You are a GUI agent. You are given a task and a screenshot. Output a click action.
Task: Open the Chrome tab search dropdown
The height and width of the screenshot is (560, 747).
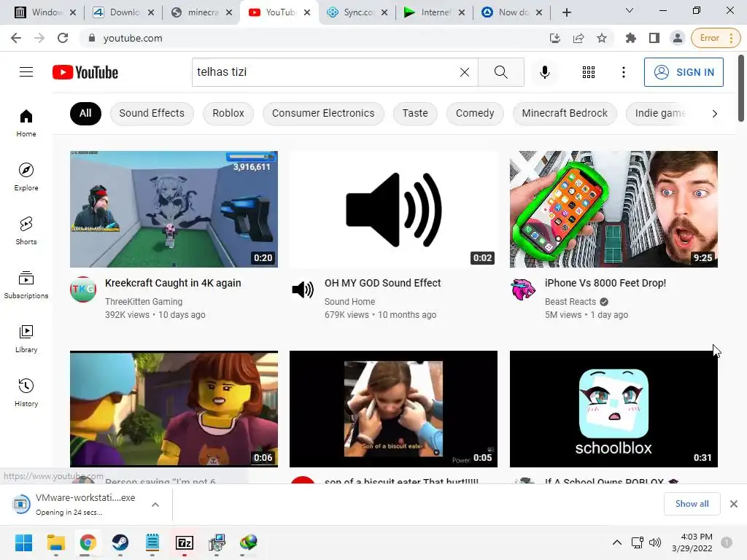(630, 10)
